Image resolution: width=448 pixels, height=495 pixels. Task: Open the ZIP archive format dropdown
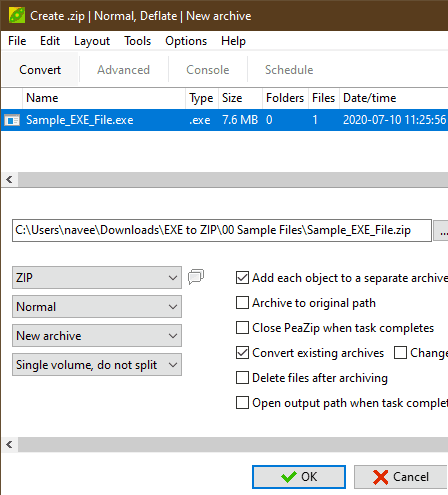(97, 277)
